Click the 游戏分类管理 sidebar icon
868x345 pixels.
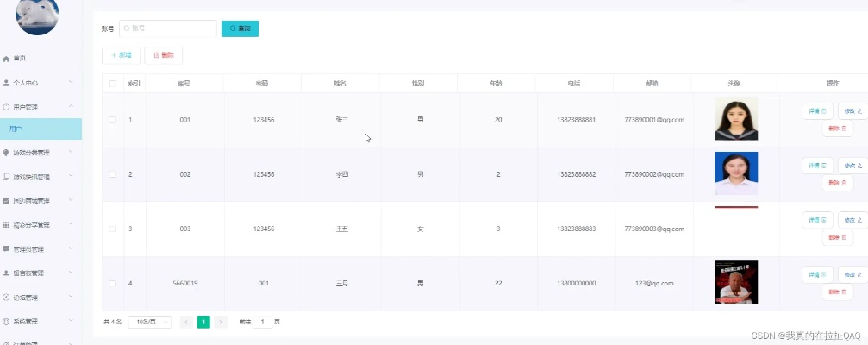coord(6,153)
